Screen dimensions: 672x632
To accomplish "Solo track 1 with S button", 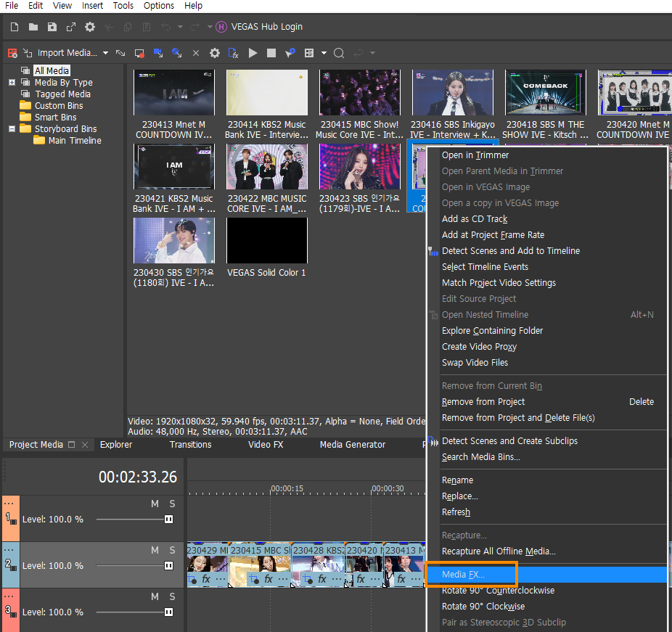I will pos(172,504).
